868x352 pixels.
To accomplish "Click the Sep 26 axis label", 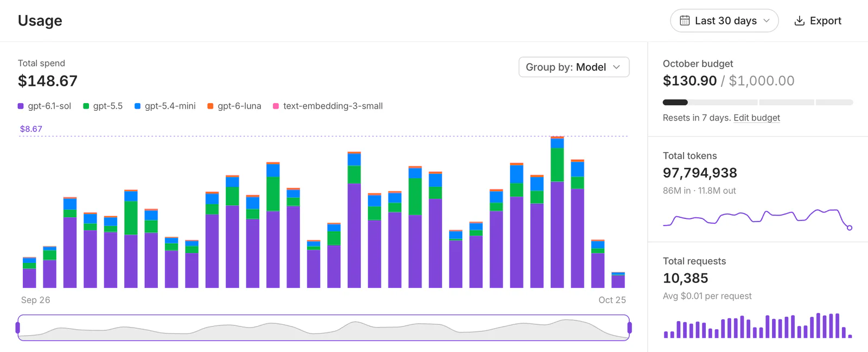I will tap(35, 300).
